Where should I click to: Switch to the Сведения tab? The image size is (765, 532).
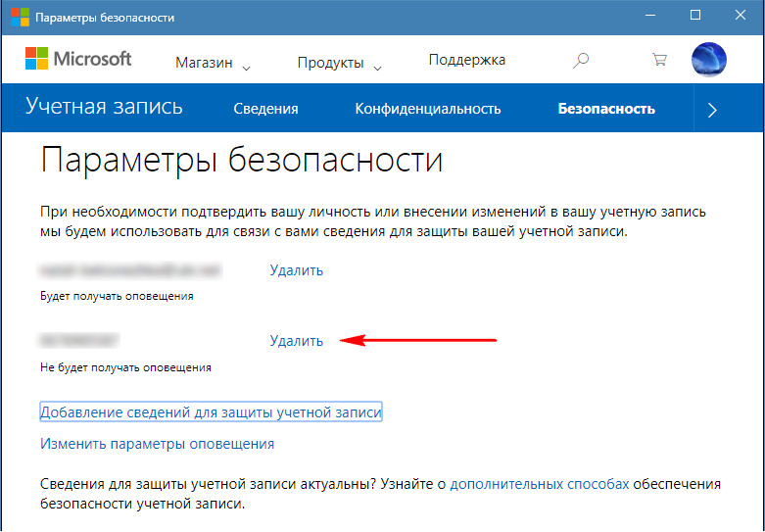[265, 109]
